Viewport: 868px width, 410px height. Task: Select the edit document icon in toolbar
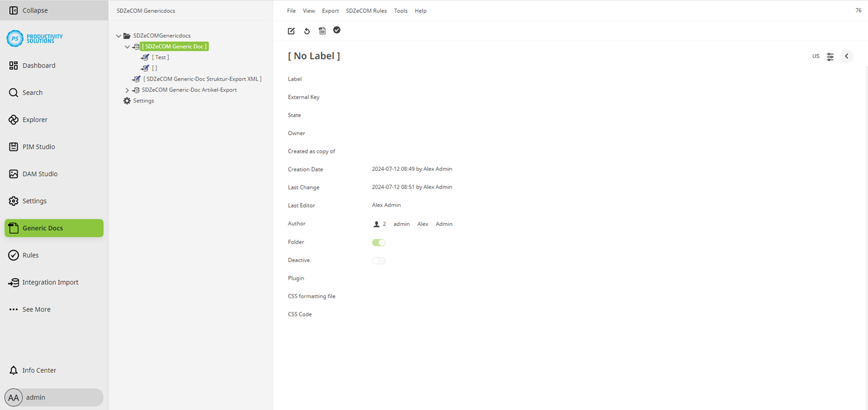tap(291, 31)
